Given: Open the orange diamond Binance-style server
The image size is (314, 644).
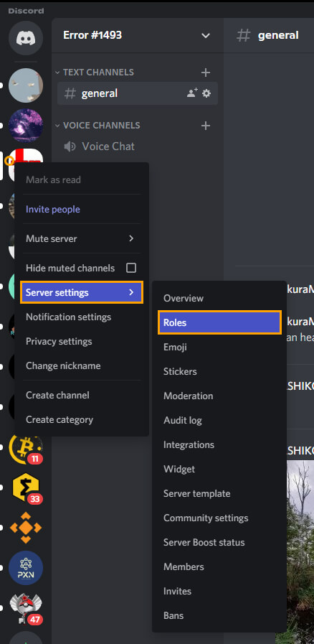Looking at the screenshot, I should pos(25,528).
